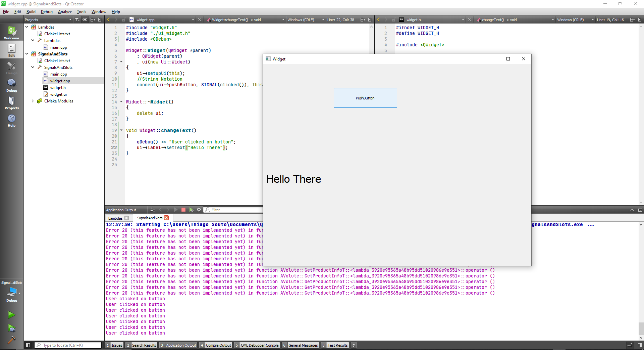Split the Projects side panel
Screen dimensions: 644x350
(93, 20)
